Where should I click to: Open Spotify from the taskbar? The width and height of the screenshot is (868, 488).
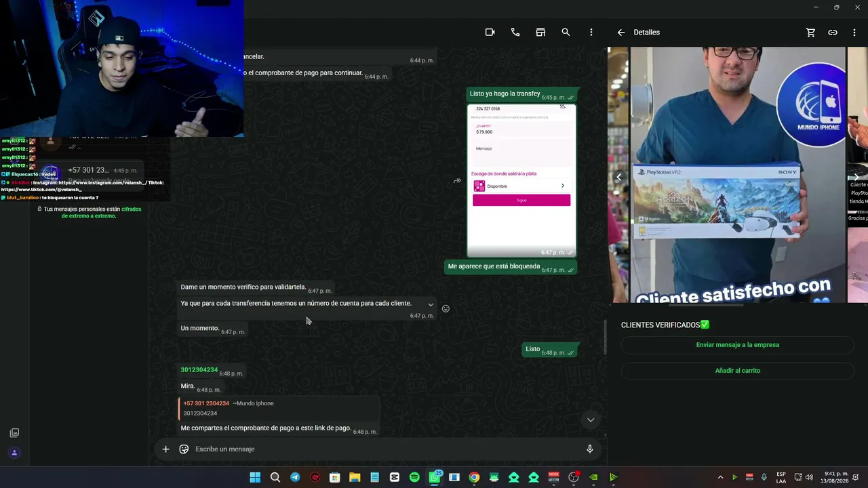click(x=414, y=477)
